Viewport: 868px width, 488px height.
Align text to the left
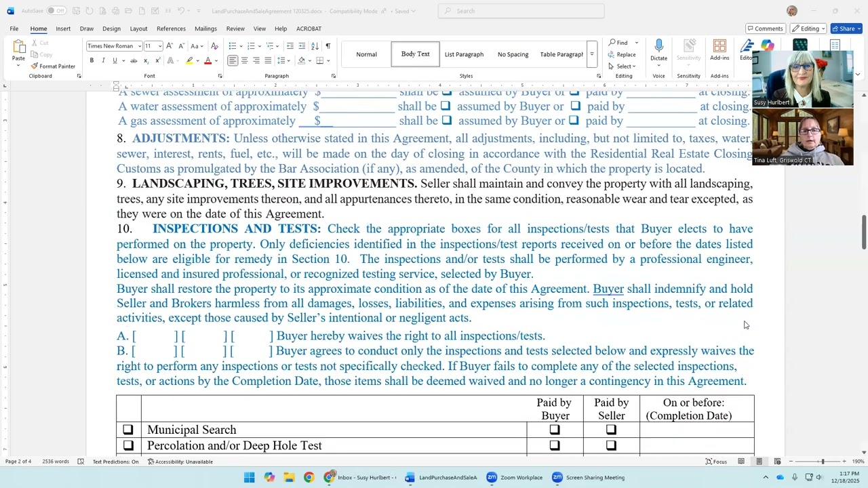point(233,61)
